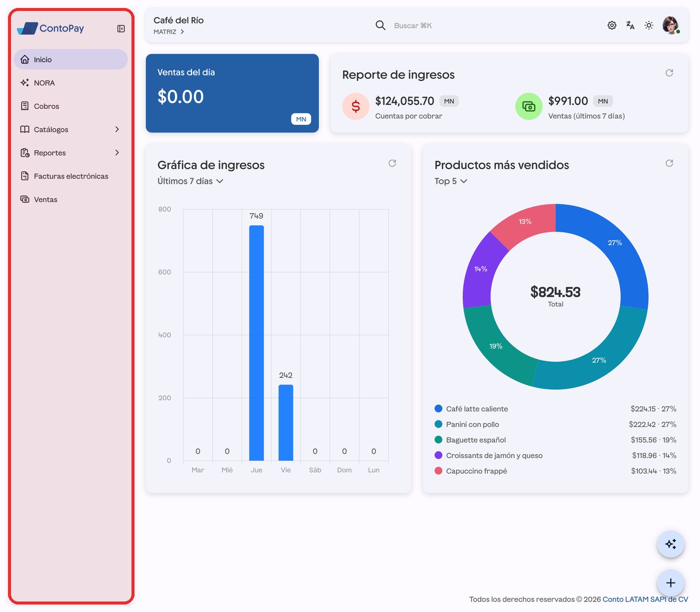Click the green Ventas últimos 7 días icon

coord(528,106)
